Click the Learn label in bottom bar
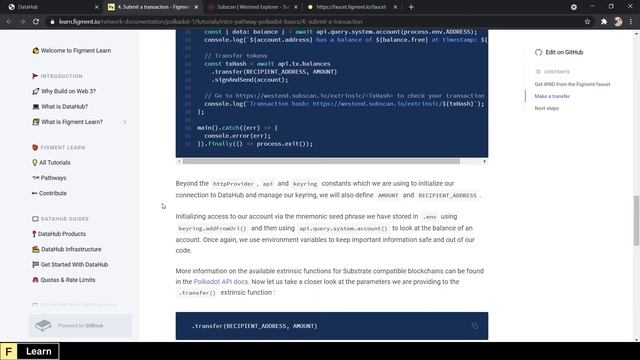 (x=39, y=351)
